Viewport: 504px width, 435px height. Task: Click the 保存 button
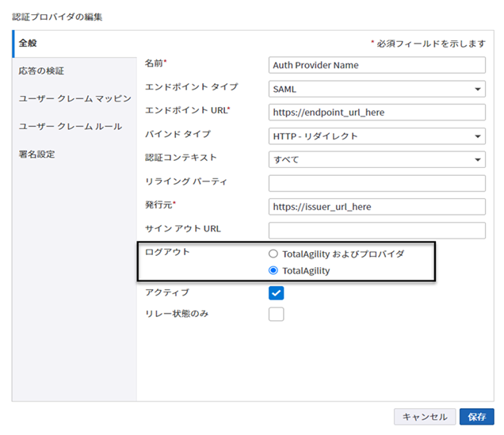point(476,417)
